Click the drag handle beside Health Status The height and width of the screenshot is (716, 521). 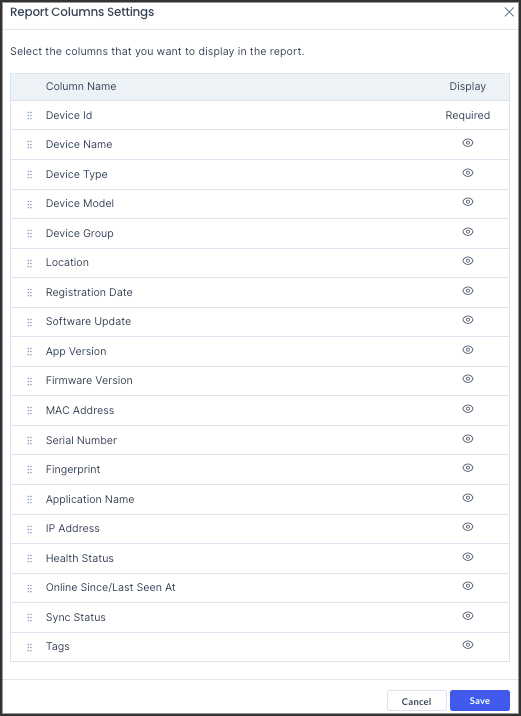point(30,558)
